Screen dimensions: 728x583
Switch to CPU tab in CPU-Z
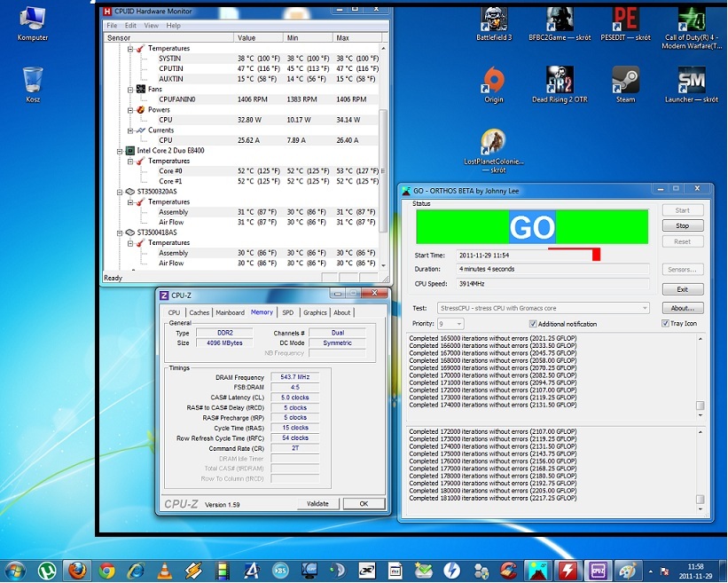point(174,312)
